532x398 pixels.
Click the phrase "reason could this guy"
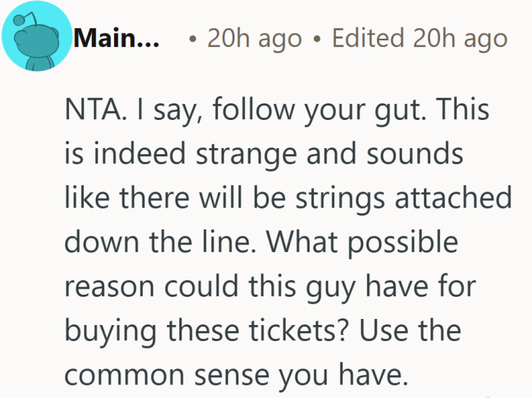tap(201, 285)
